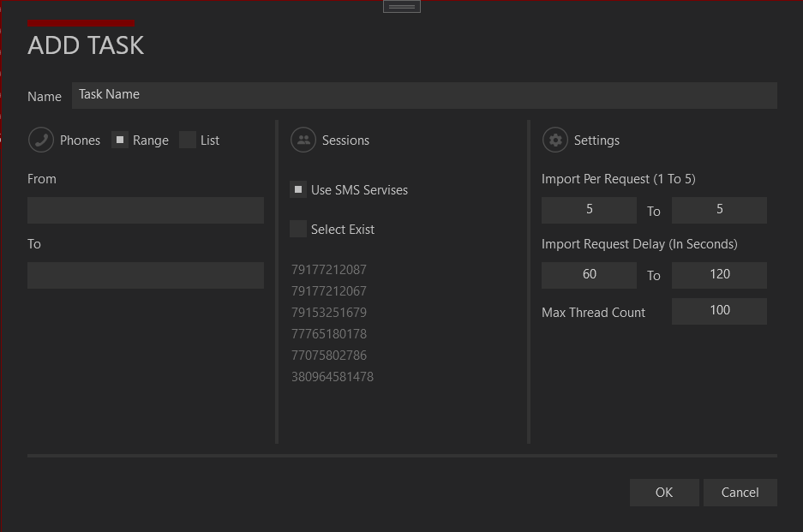Select session 79153251679
803x532 pixels.
point(329,313)
